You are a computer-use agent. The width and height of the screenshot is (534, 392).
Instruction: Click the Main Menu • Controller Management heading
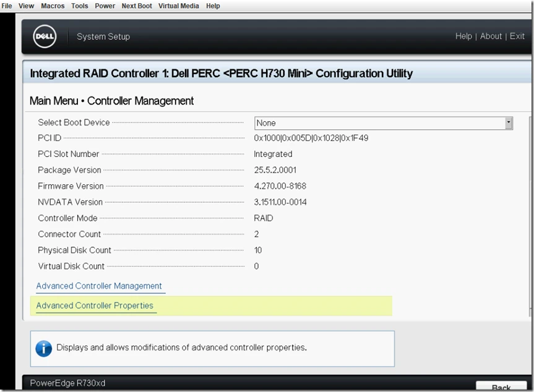pyautogui.click(x=111, y=101)
